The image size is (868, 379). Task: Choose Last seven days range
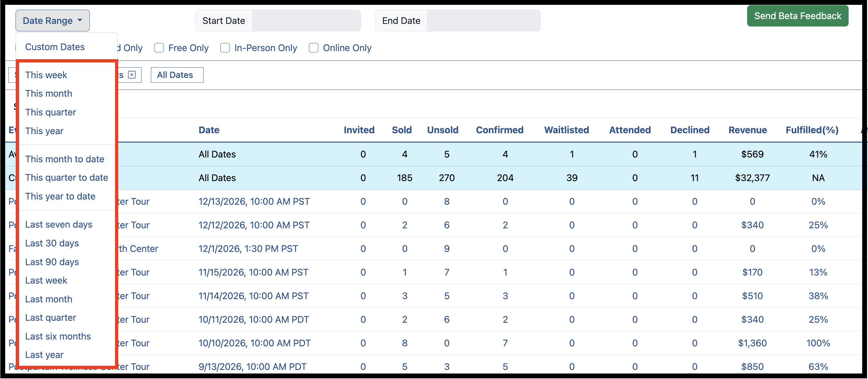tap(58, 224)
